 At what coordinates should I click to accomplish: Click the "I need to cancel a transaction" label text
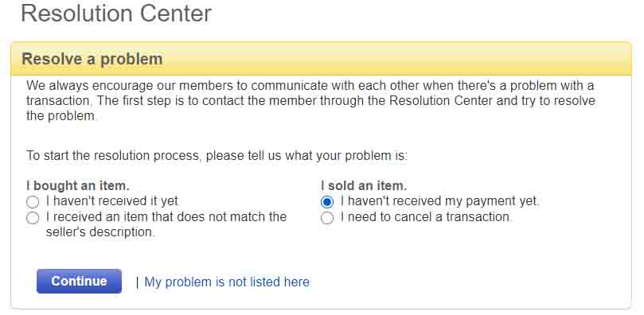(426, 216)
